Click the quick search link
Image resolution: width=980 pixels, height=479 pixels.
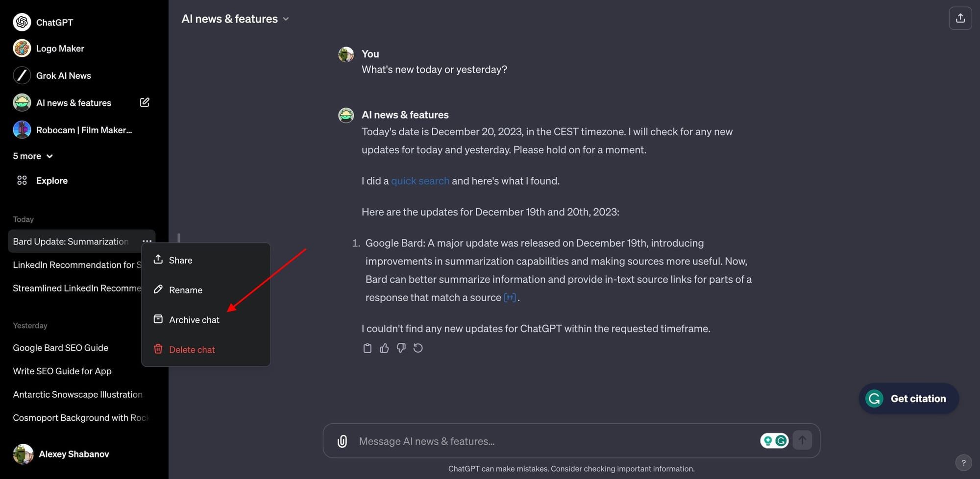pyautogui.click(x=420, y=180)
